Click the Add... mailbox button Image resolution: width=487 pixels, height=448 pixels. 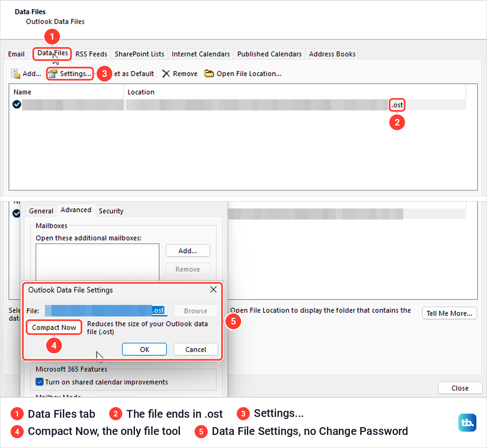pos(188,251)
